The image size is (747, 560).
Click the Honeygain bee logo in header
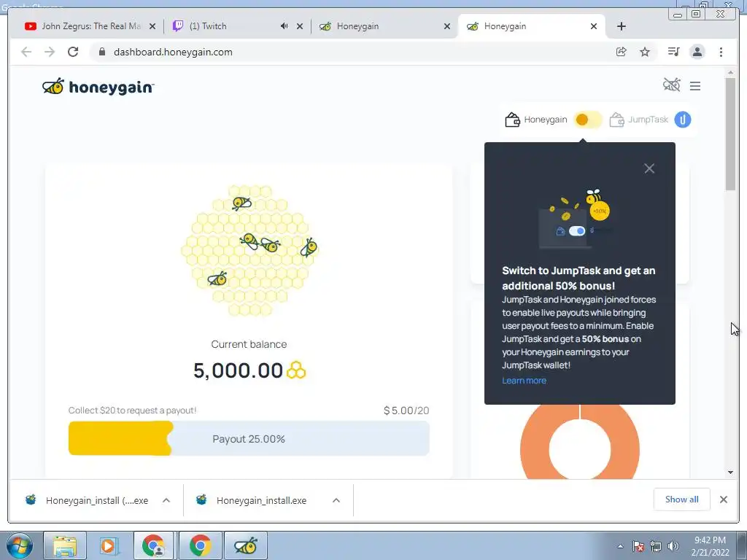(x=98, y=87)
